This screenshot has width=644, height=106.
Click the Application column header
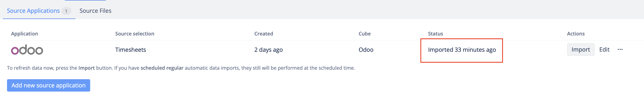pyautogui.click(x=24, y=34)
